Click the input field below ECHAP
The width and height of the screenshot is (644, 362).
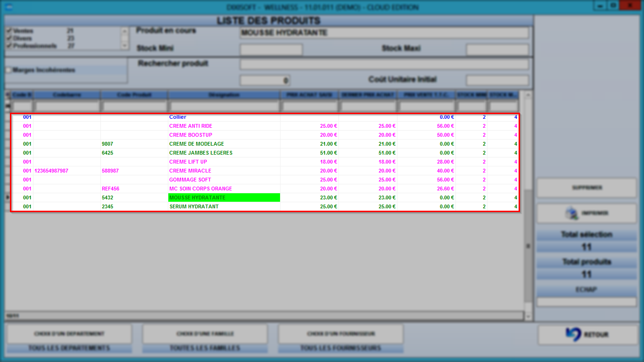click(586, 302)
